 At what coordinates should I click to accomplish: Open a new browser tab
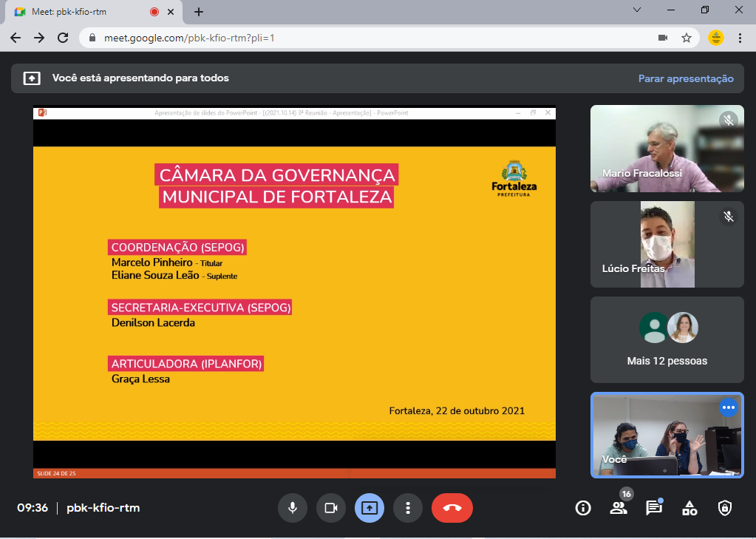pyautogui.click(x=199, y=12)
